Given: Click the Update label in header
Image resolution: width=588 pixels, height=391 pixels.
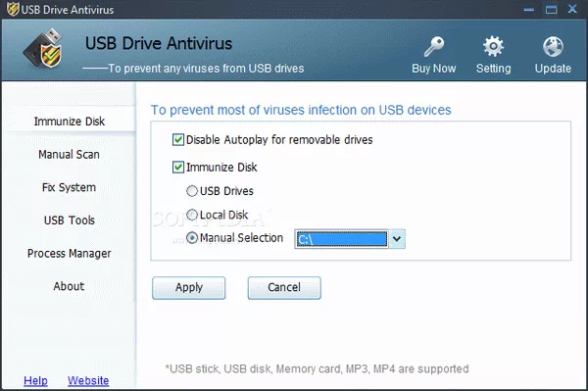Looking at the screenshot, I should (x=553, y=69).
